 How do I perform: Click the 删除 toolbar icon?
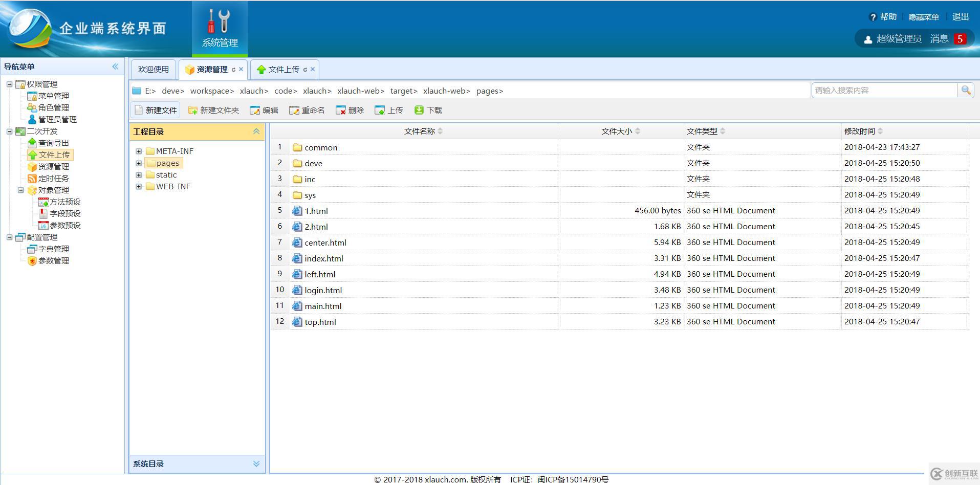click(x=341, y=109)
